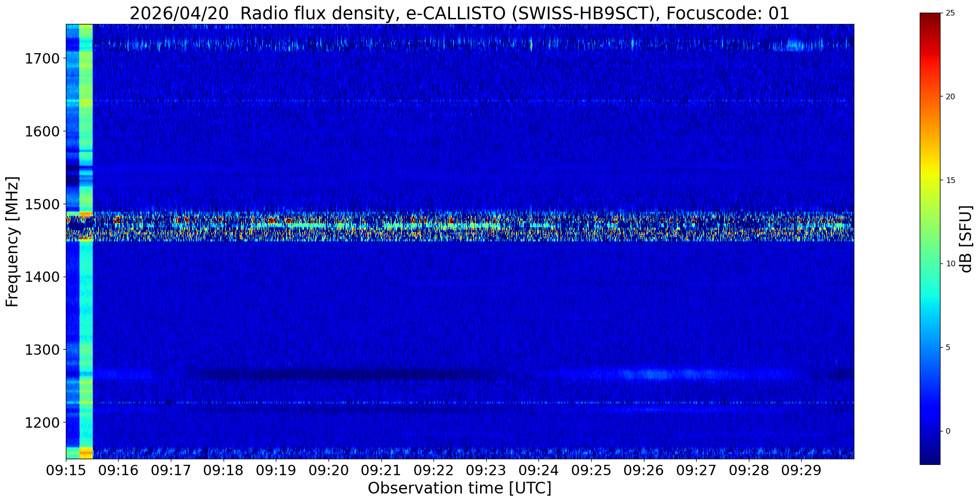Click the 09:16 time tick label
Screen dimensions: 980x502
[x=119, y=470]
